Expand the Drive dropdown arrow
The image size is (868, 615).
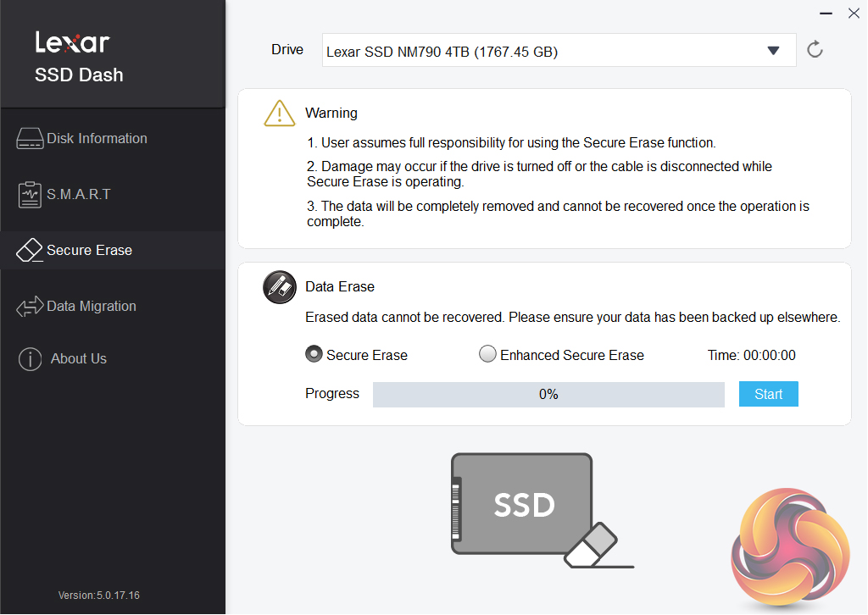click(x=773, y=51)
